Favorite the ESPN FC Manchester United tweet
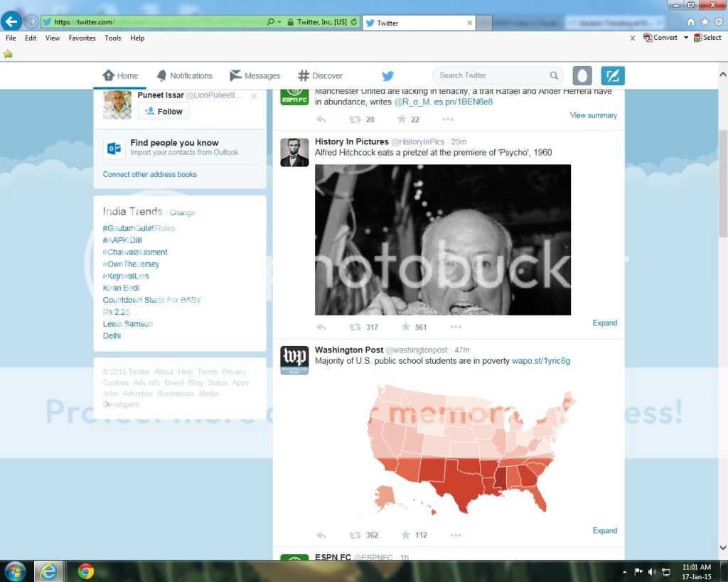This screenshot has width=728, height=582. 402,119
